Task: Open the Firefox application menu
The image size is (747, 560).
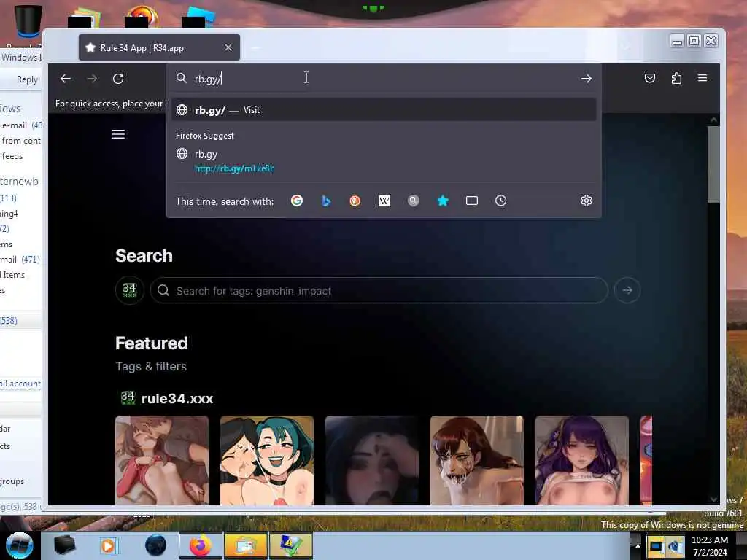Action: [703, 77]
